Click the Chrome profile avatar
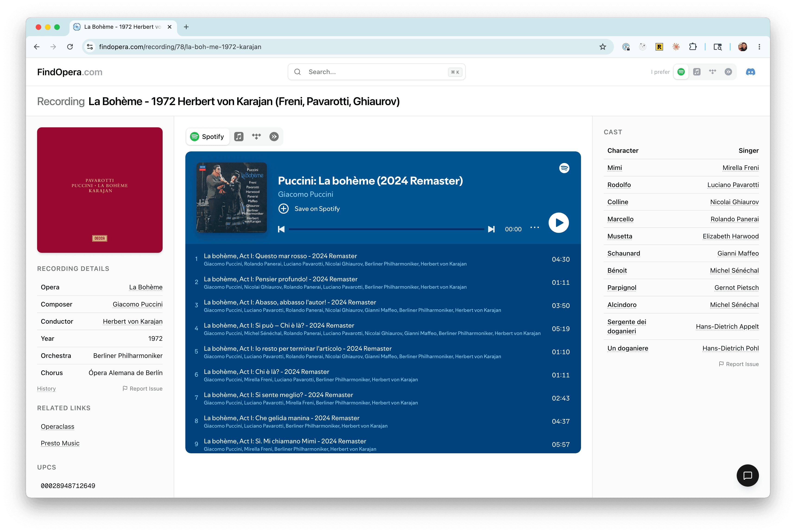The height and width of the screenshot is (532, 796). pos(743,47)
